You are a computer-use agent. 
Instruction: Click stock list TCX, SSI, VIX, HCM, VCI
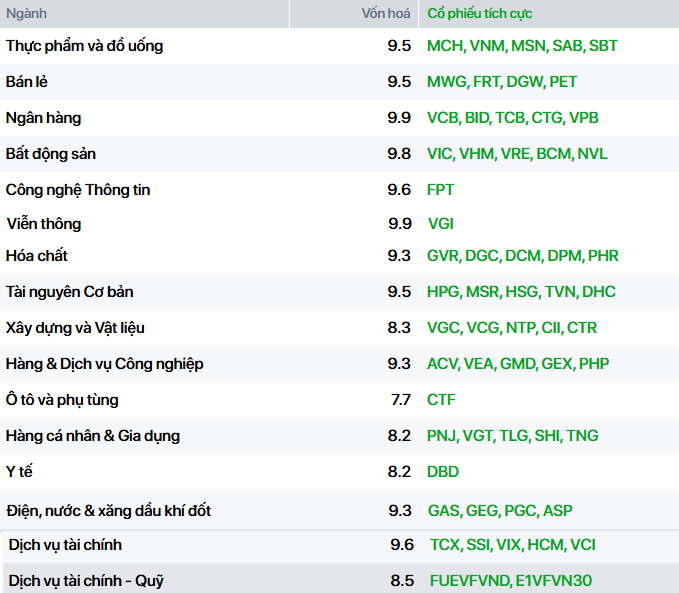pos(513,544)
